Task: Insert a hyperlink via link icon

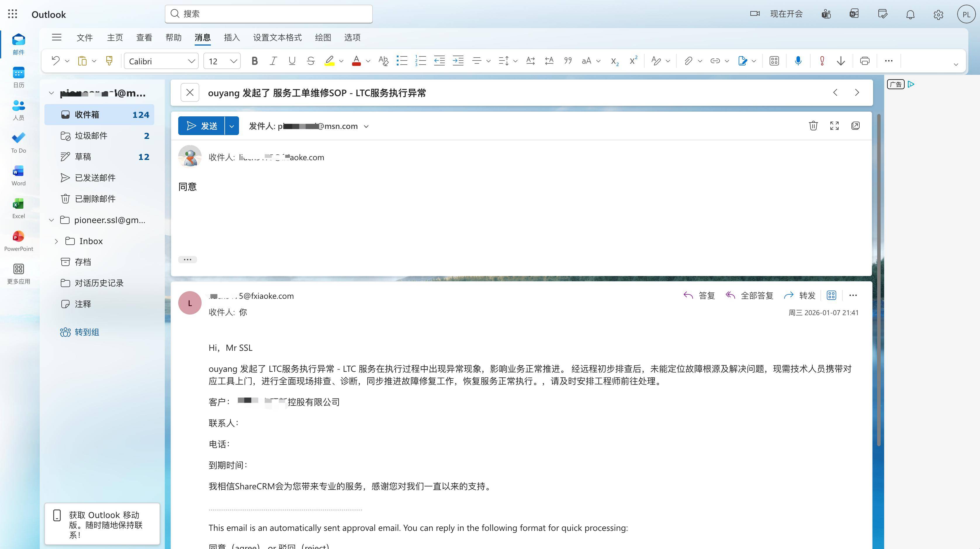Action: coord(715,61)
